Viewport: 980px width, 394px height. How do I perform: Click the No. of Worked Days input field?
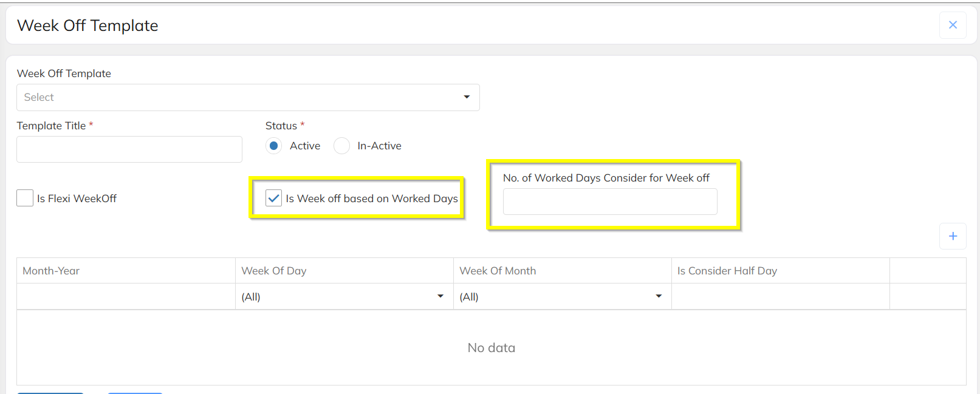(609, 202)
